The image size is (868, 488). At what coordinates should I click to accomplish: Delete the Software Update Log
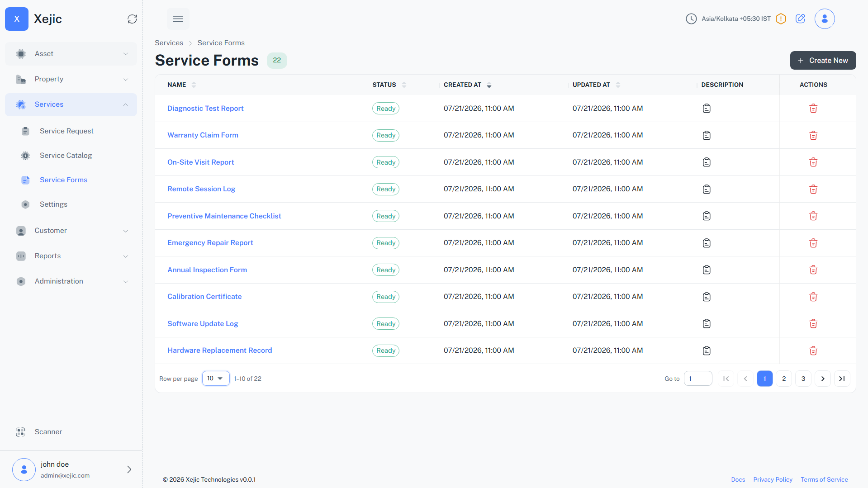coord(813,324)
